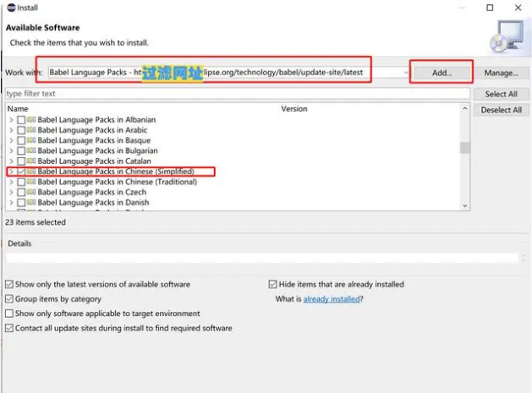Check the Czech language pack checkbox
The width and height of the screenshot is (532, 393).
(21, 192)
